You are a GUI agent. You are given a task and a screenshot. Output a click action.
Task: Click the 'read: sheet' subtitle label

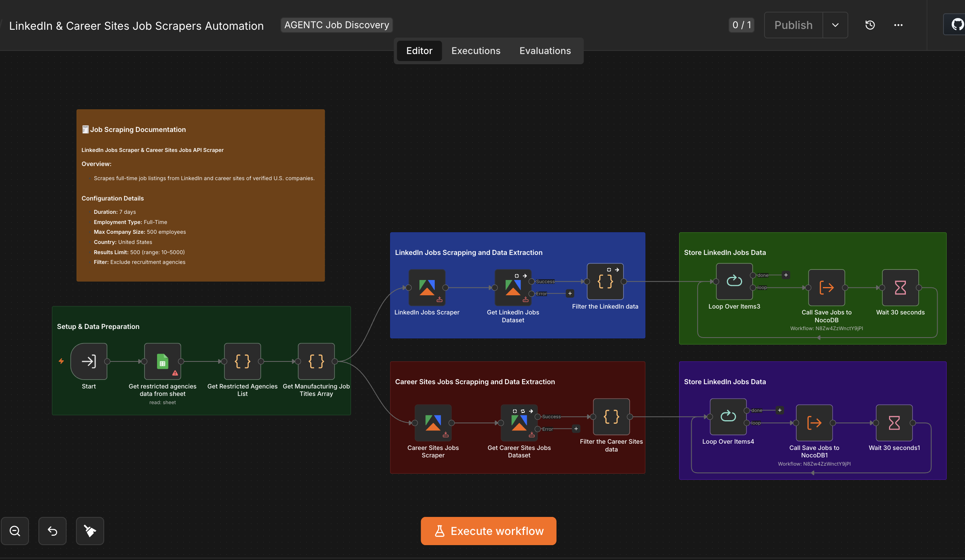(x=163, y=403)
